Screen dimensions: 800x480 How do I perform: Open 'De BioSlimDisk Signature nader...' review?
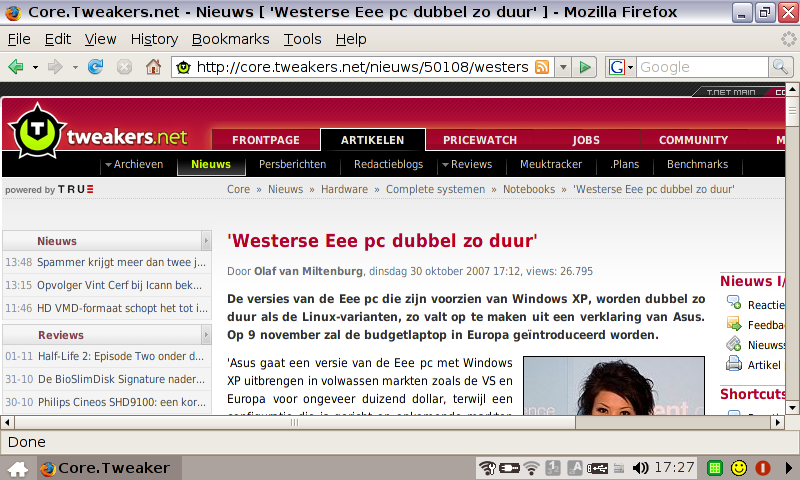[121, 379]
